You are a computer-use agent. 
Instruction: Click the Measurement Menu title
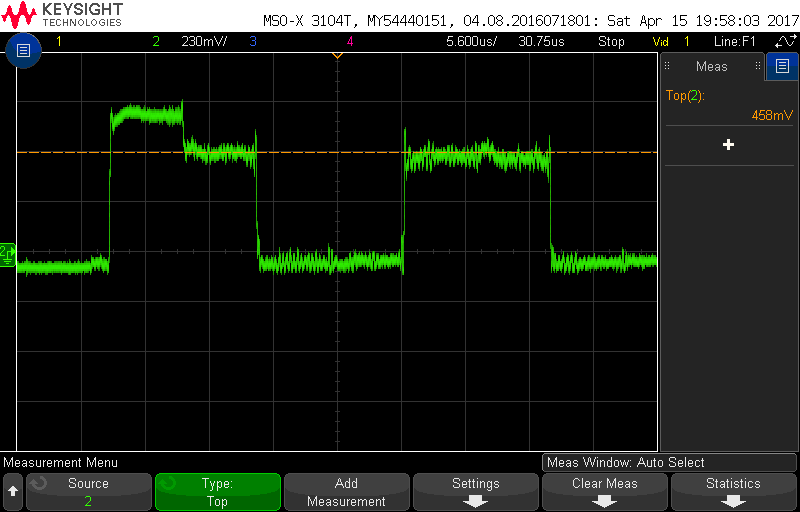(x=60, y=463)
